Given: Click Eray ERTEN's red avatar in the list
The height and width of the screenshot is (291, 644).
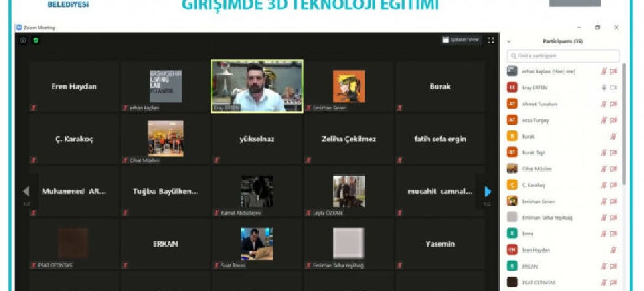Looking at the screenshot, I should pyautogui.click(x=512, y=88).
